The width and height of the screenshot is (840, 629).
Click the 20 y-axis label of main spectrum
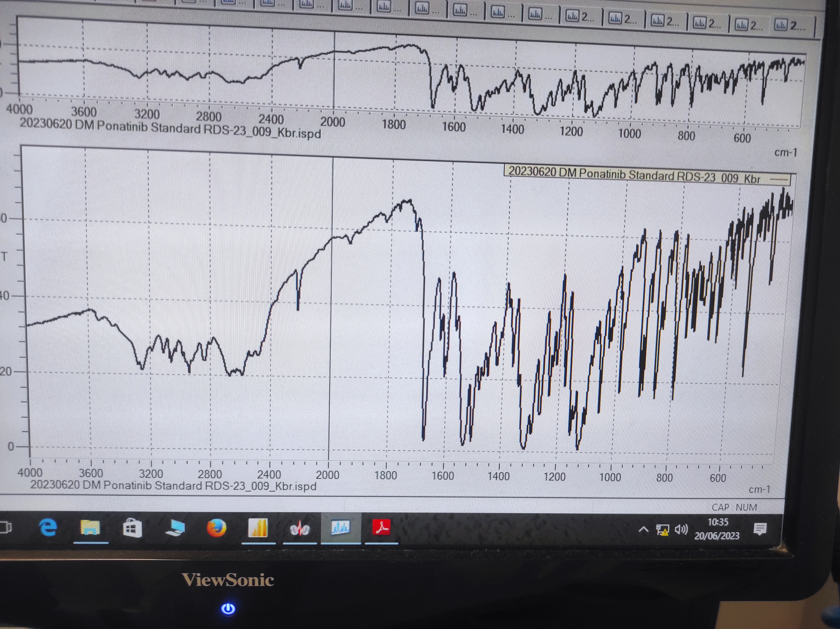point(6,371)
